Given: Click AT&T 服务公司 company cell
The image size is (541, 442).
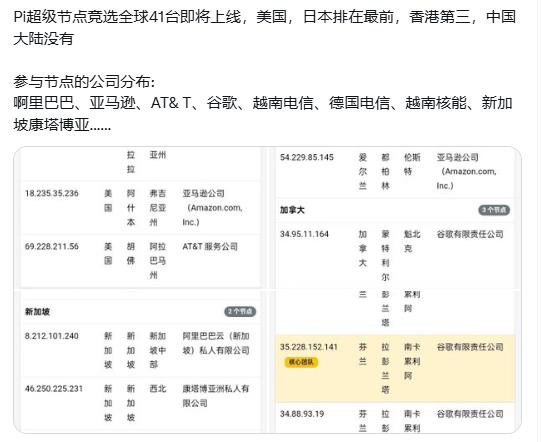Looking at the screenshot, I should click(x=210, y=246).
